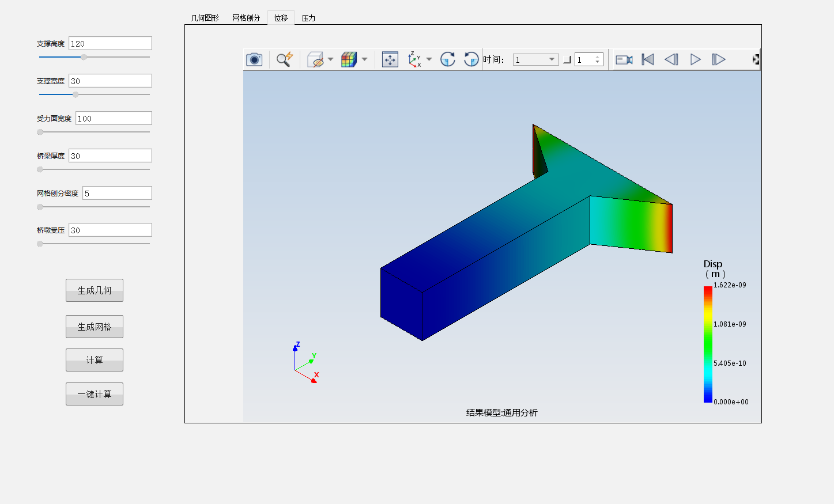Open the 压力 tab
Screen dimensions: 834x504
tap(308, 18)
